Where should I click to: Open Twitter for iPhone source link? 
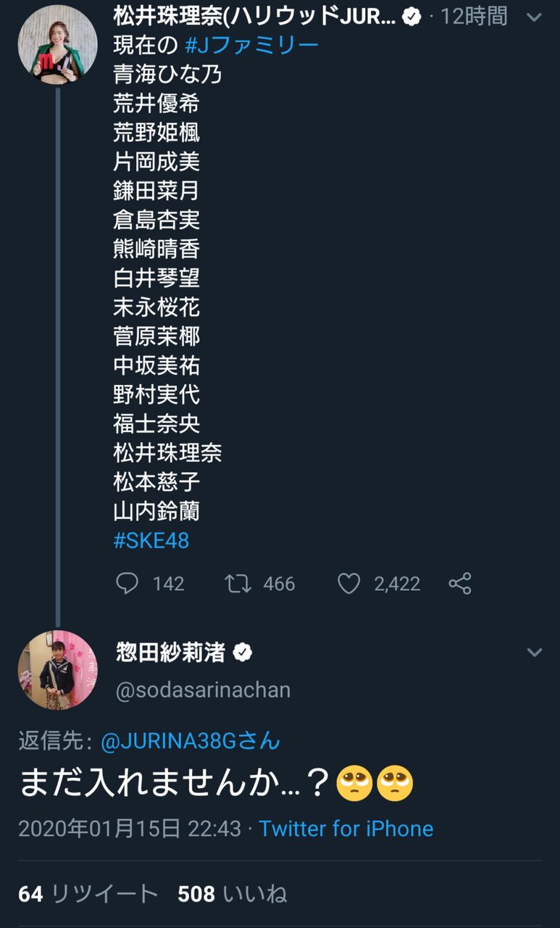346,829
